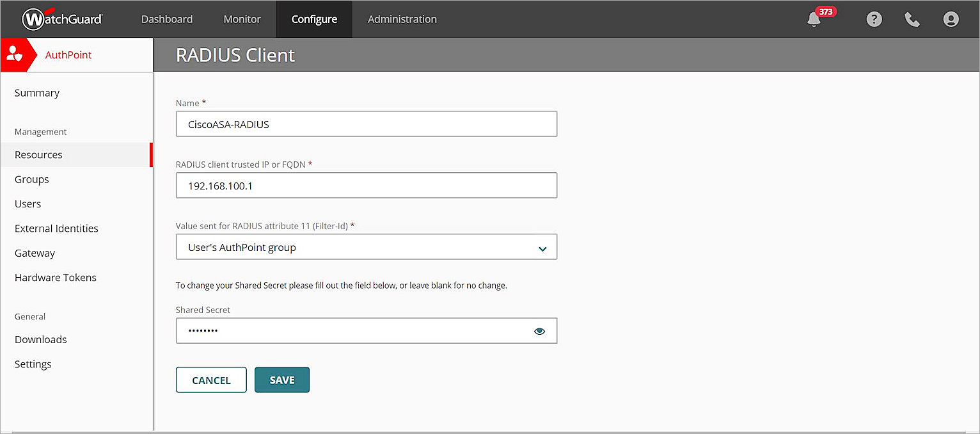This screenshot has width=980, height=434.
Task: Expand the User's AuthPoint group selector chevron
Action: 542,247
